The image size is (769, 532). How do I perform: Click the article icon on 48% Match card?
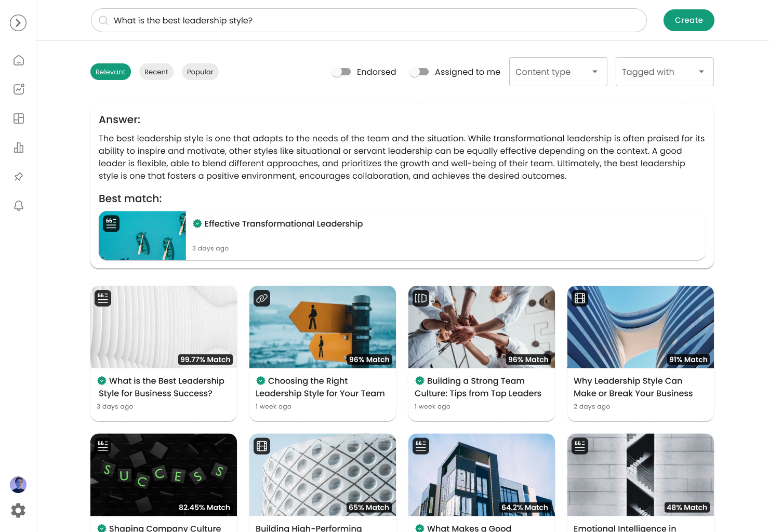pyautogui.click(x=580, y=446)
